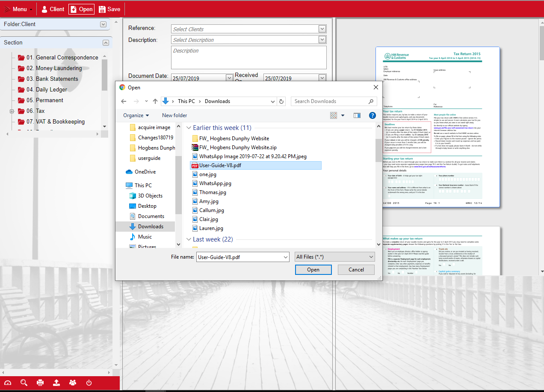Expand the Folder:Client panel chevron
The width and height of the screenshot is (544, 392).
point(103,24)
